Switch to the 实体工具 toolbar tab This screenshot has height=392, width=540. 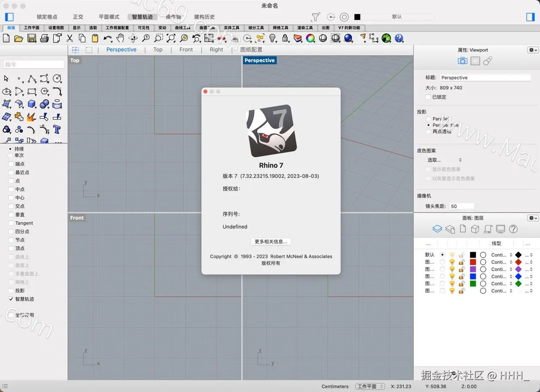(231, 28)
